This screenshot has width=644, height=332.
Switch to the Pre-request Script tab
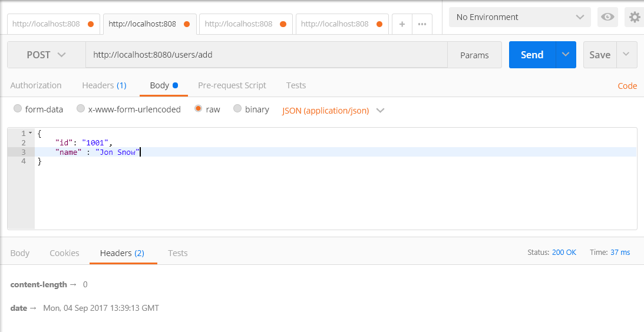point(232,85)
